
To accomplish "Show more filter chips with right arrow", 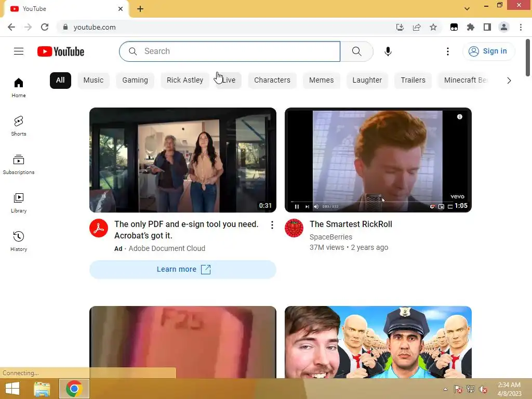I will click(509, 81).
